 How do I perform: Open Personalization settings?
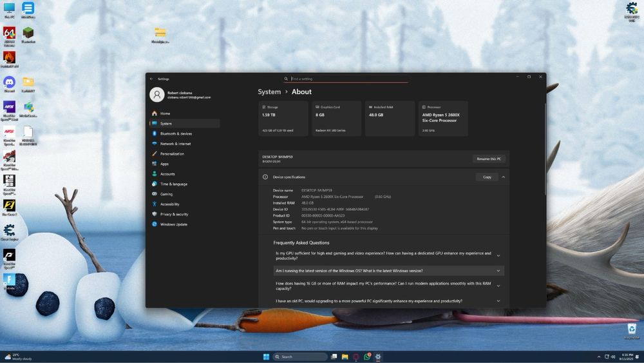click(184, 153)
